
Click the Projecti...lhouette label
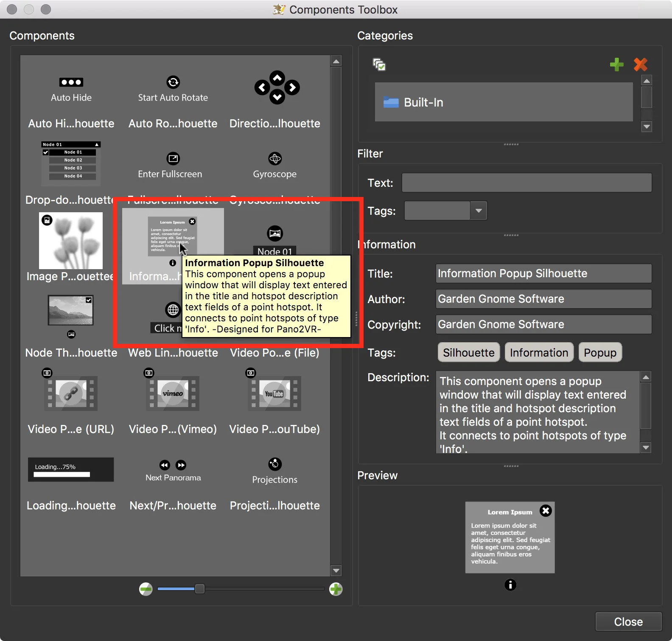click(275, 506)
